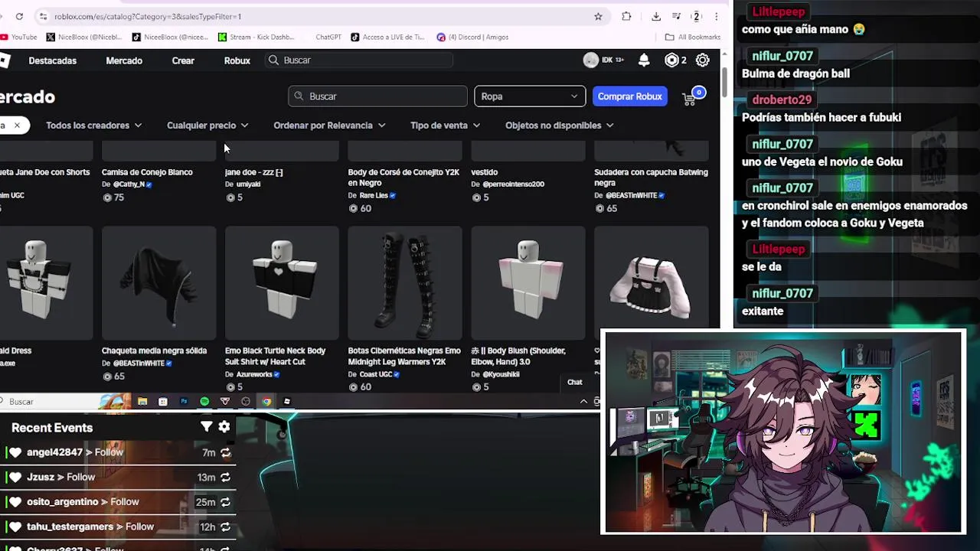View site information icon in address bar
Screen dimensions: 980x551
point(44,16)
